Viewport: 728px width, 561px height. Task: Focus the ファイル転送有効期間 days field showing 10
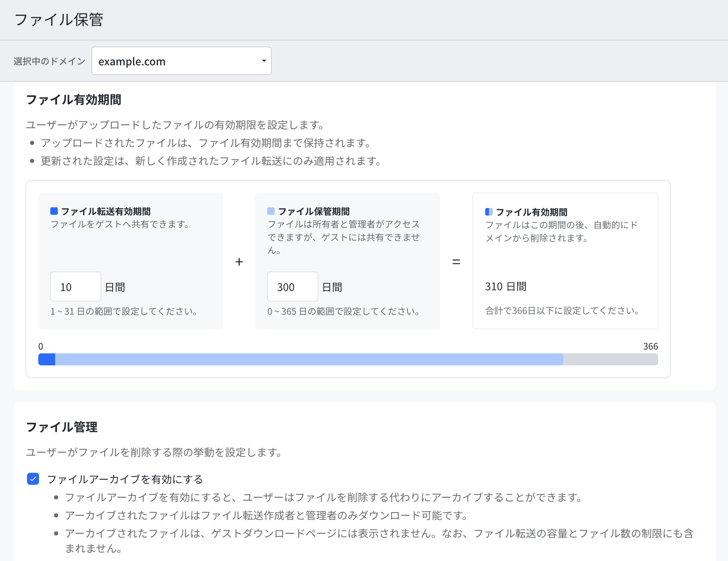pyautogui.click(x=76, y=287)
